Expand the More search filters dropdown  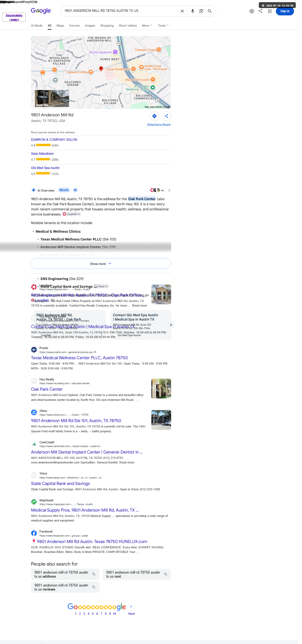pos(147,26)
